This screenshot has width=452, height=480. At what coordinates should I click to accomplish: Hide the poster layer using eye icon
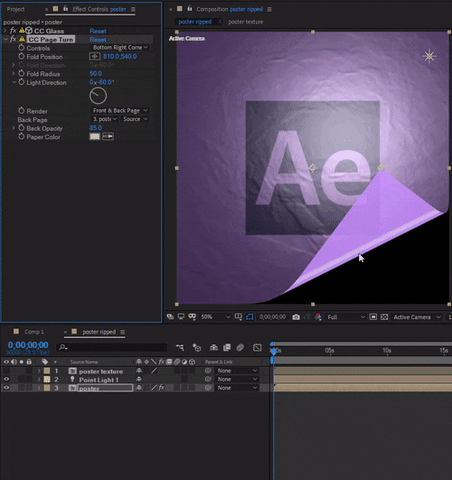(6, 388)
